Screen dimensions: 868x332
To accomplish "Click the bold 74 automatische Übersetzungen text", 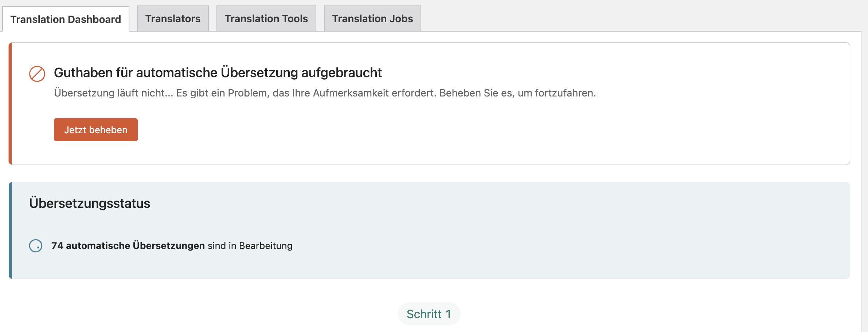I will (x=128, y=246).
